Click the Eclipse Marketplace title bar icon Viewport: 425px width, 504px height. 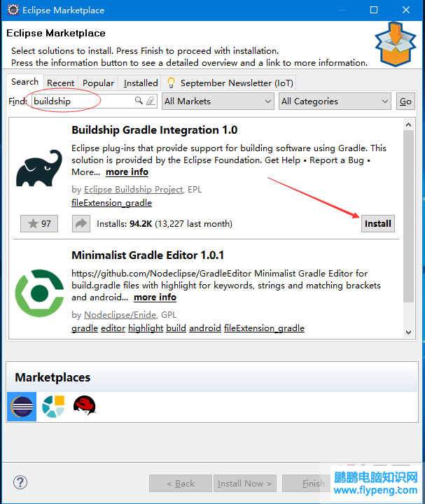(13, 10)
